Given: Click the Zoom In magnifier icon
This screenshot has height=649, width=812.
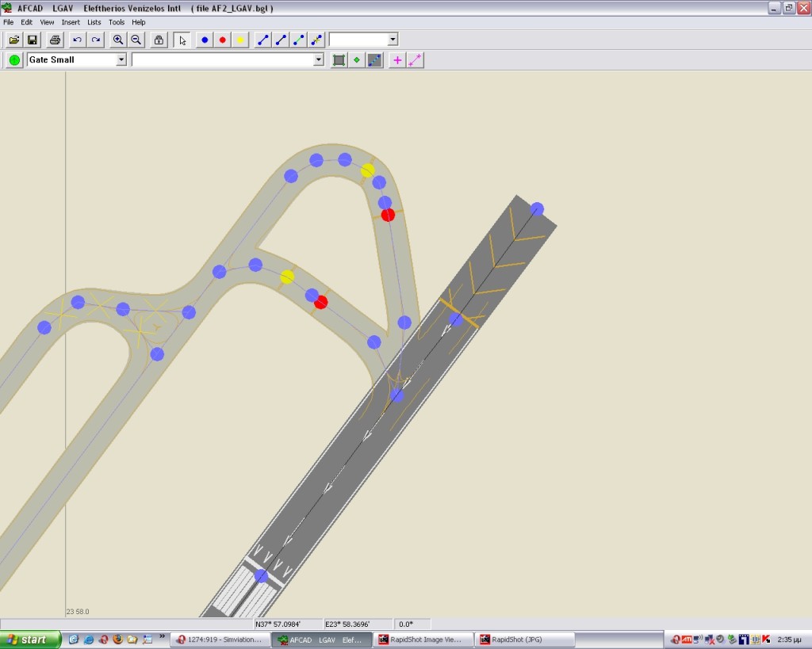Looking at the screenshot, I should coord(118,40).
